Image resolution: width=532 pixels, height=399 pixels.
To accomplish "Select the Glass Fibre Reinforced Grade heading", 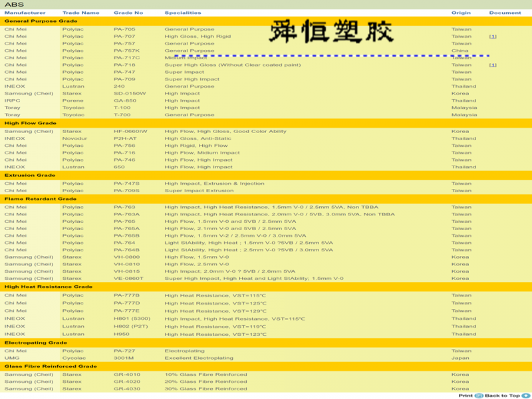I will pyautogui.click(x=51, y=366).
